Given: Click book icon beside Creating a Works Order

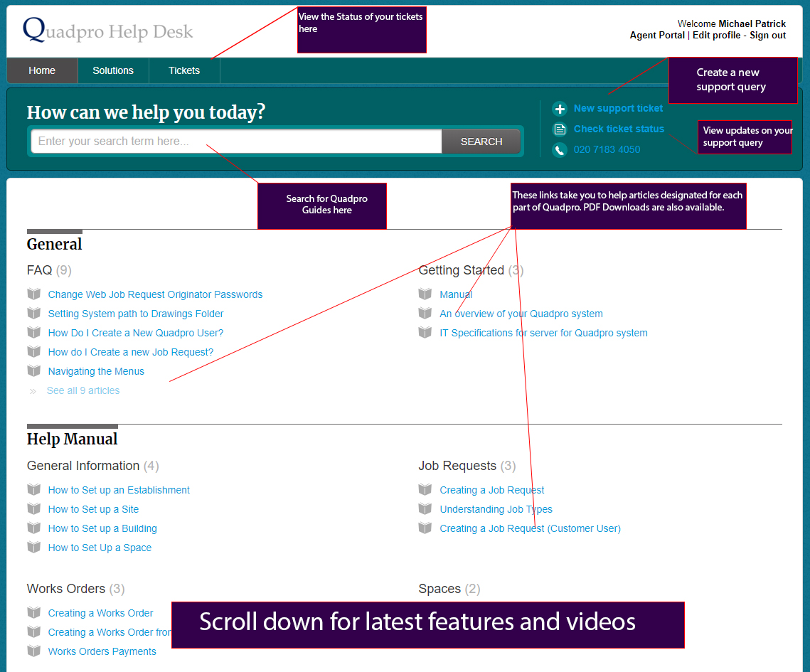Looking at the screenshot, I should (34, 612).
